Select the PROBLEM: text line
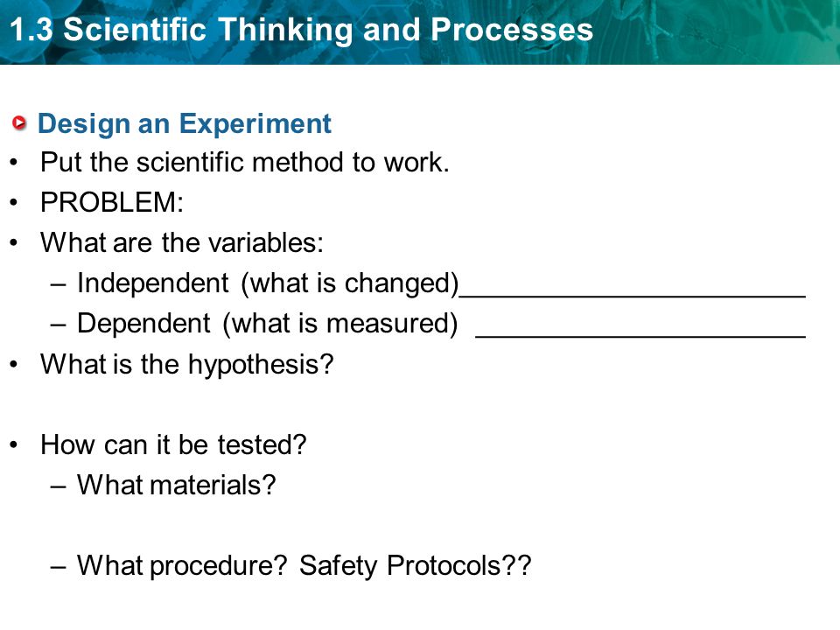 (x=112, y=202)
